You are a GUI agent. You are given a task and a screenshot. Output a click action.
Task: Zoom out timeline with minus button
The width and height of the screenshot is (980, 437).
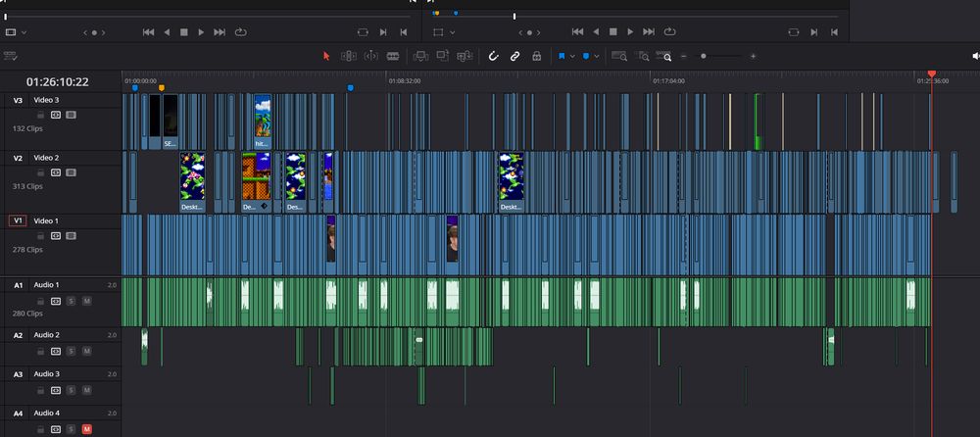[684, 56]
